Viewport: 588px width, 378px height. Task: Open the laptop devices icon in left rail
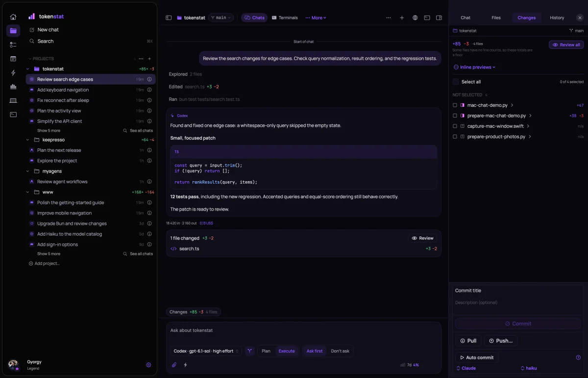click(x=13, y=100)
